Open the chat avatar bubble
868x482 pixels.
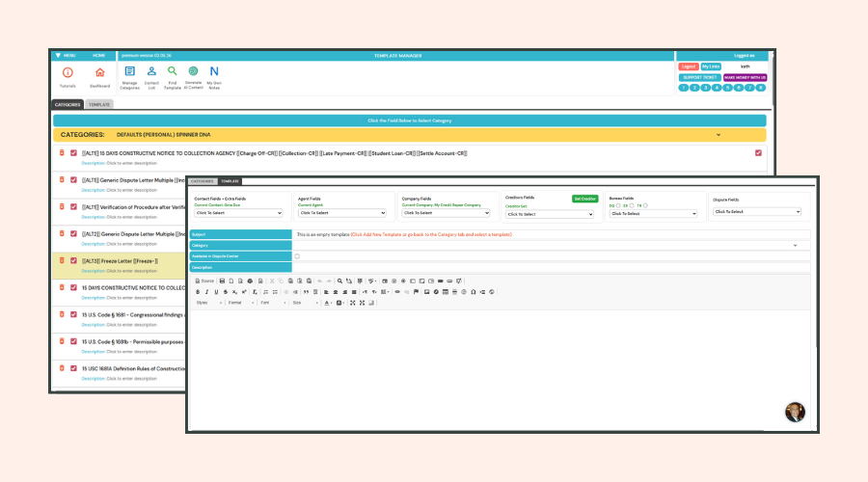tap(795, 413)
